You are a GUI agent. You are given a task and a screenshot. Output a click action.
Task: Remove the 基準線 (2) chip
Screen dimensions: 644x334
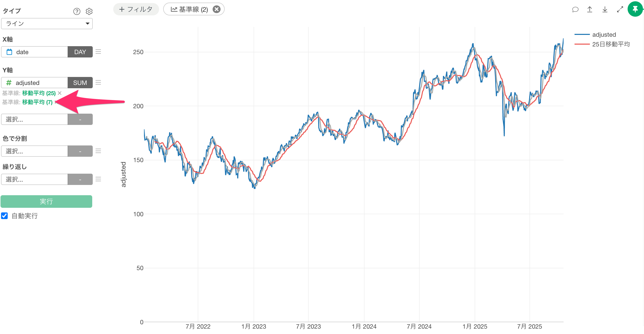tap(217, 9)
